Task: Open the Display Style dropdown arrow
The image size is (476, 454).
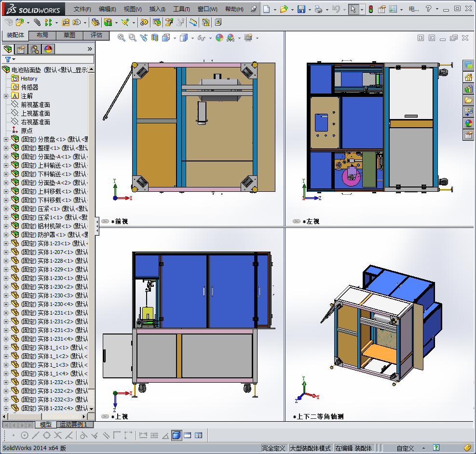Action: [192, 38]
